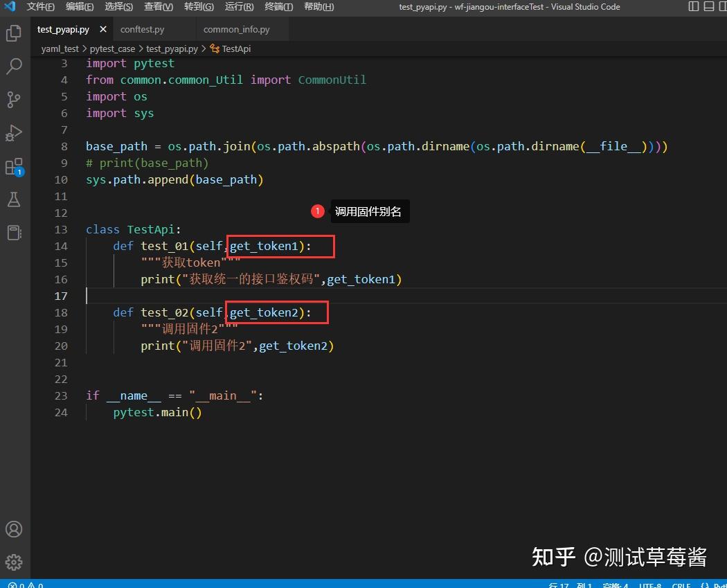Click 'if __name__' on line 23

coord(124,395)
